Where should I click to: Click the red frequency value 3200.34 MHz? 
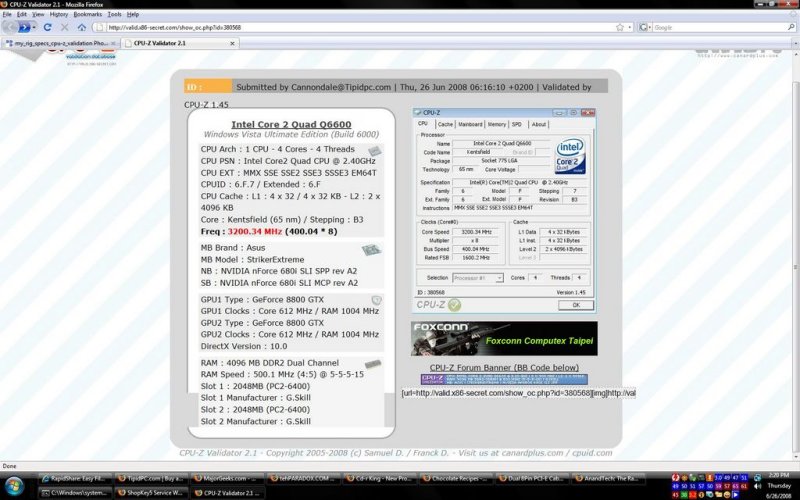point(255,231)
